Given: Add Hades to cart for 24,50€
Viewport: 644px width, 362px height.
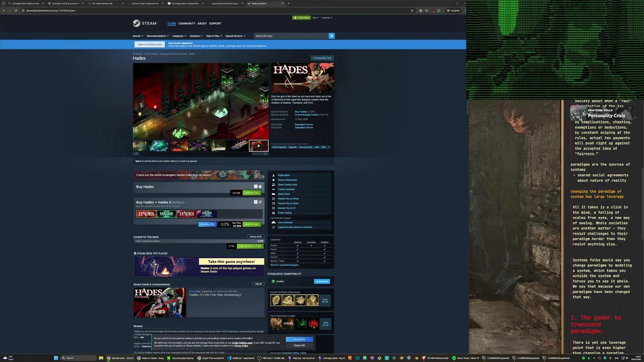Looking at the screenshot, I should tap(252, 193).
